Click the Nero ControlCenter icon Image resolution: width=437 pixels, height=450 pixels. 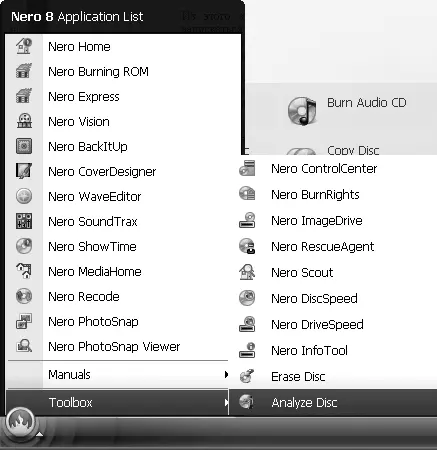point(247,168)
